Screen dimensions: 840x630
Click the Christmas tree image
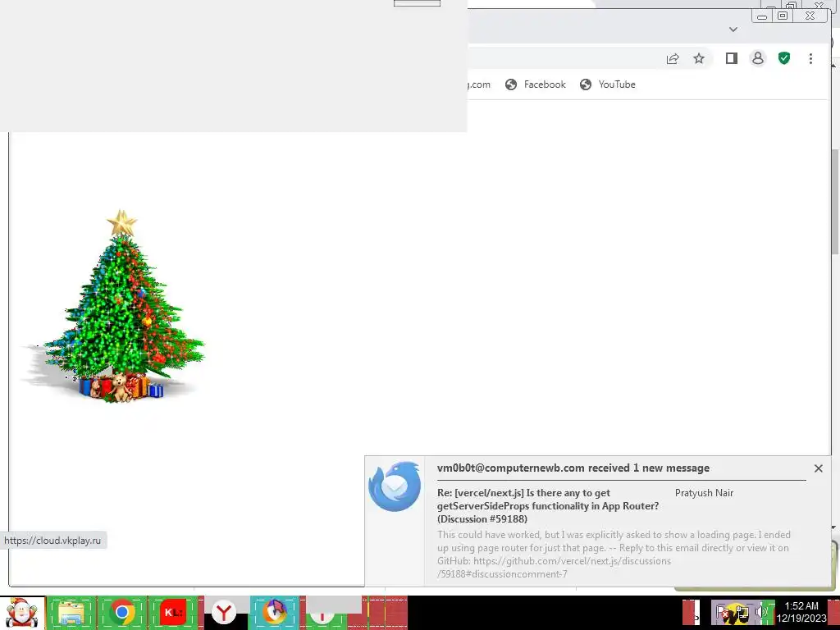coord(113,306)
